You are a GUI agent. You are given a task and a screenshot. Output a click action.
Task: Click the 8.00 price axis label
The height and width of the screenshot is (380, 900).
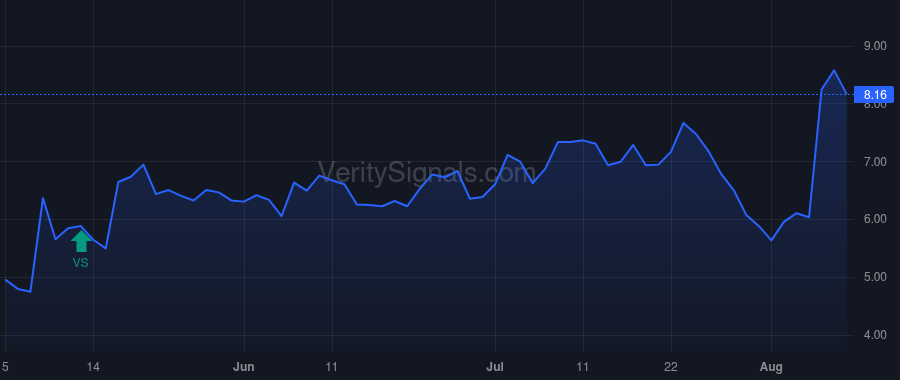coord(875,105)
